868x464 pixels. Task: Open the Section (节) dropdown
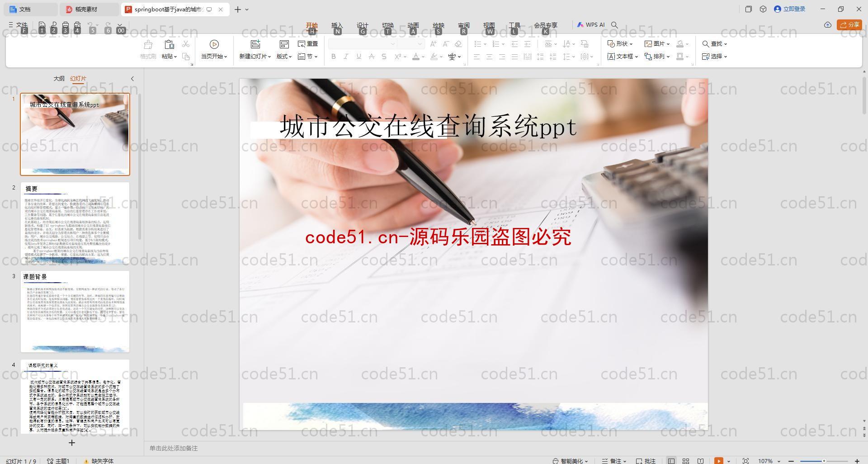click(x=307, y=57)
